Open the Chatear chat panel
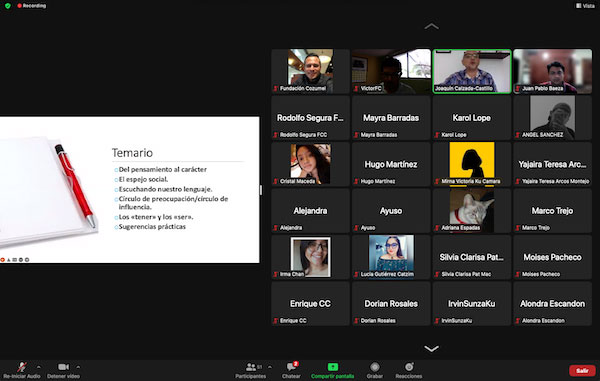This screenshot has width=600, height=381. click(x=292, y=370)
